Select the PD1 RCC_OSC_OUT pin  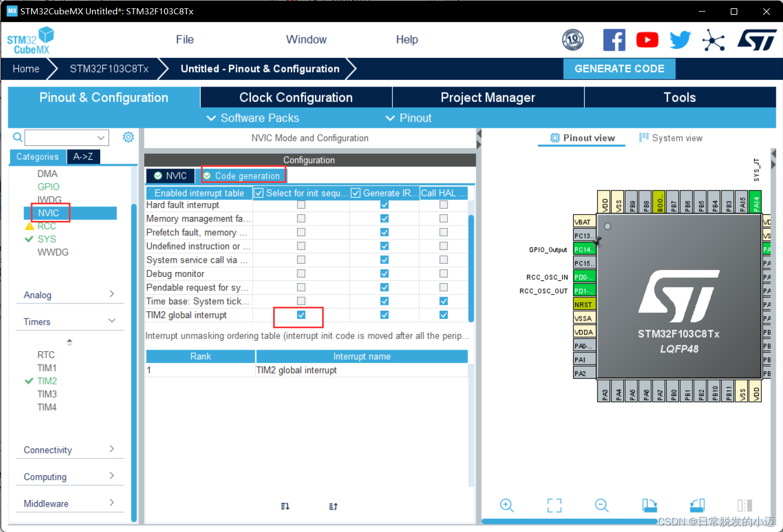click(584, 291)
